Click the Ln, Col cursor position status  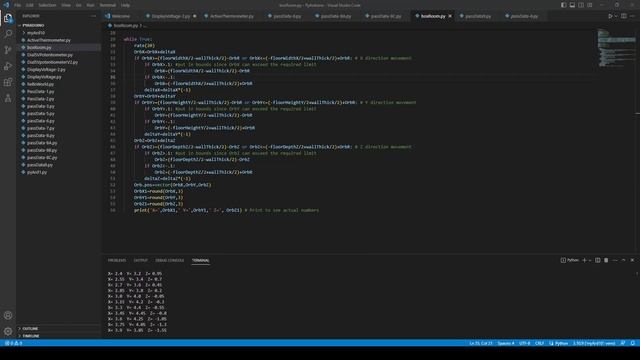click(480, 343)
